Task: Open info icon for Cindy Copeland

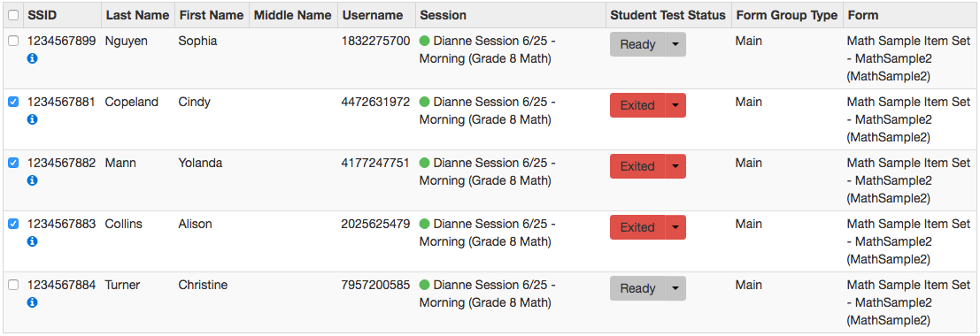Action: (x=33, y=119)
